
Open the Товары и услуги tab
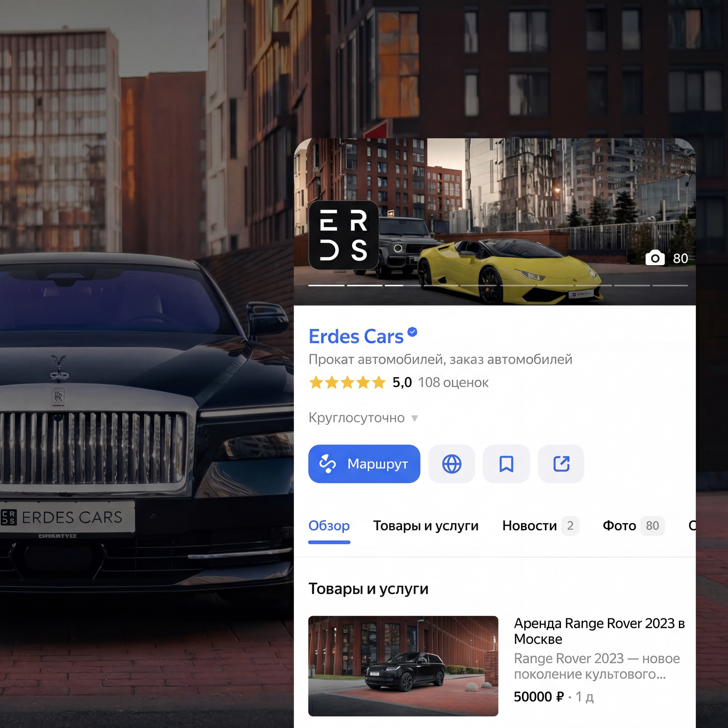(426, 526)
